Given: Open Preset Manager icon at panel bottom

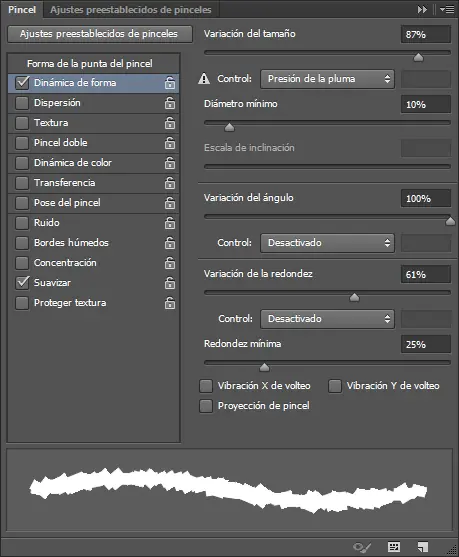Looking at the screenshot, I should [x=394, y=547].
